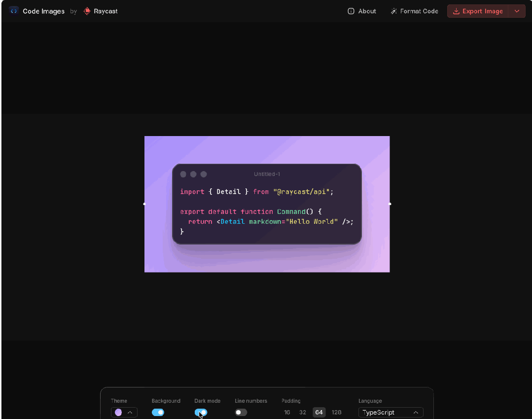Toggle the Background switch

158,412
